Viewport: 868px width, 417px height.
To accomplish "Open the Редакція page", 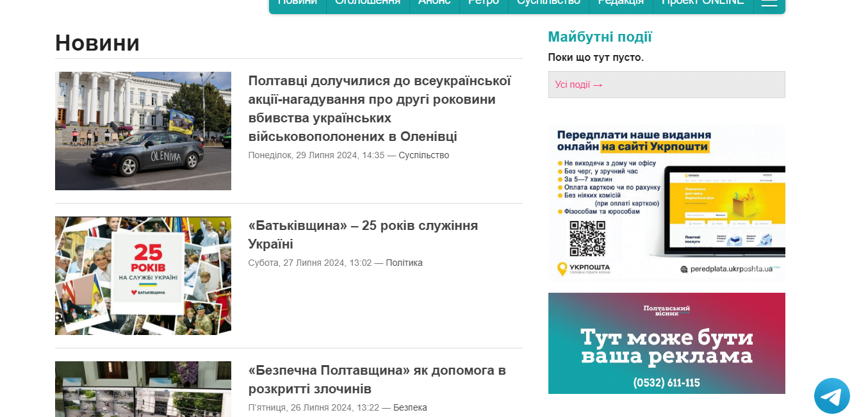I will pyautogui.click(x=621, y=3).
